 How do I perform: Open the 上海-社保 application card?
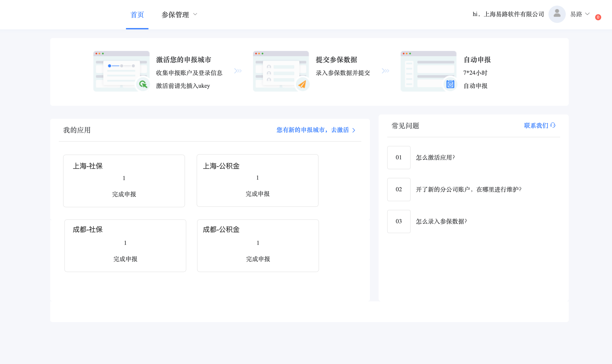coord(124,180)
